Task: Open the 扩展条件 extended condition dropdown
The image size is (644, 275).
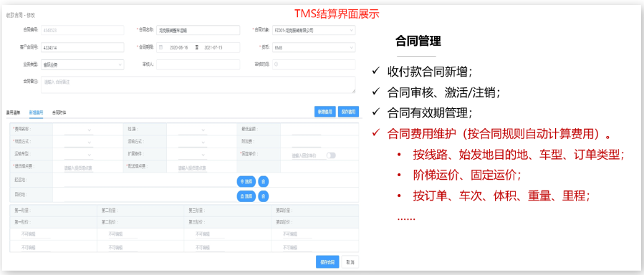Action: [x=192, y=155]
